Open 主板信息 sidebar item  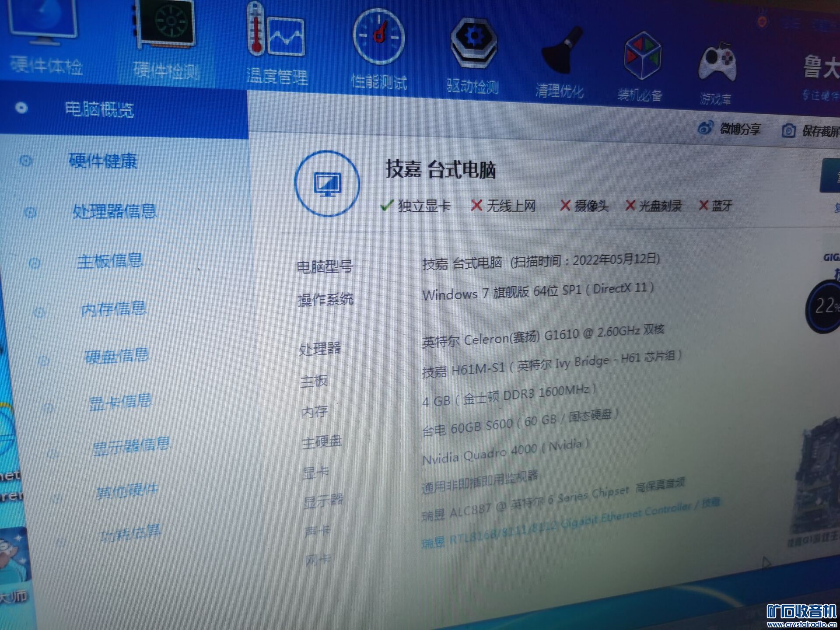[x=110, y=261]
